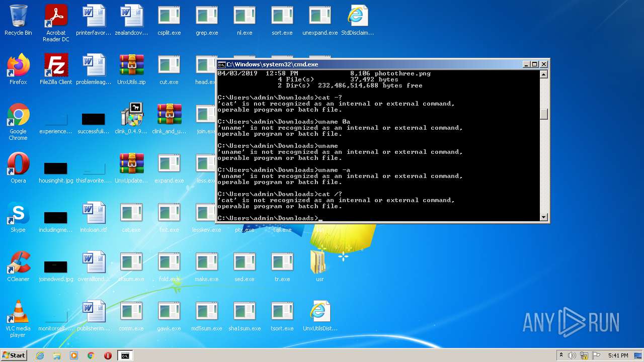Minimize the cmd.exe window
Image resolution: width=644 pixels, height=362 pixels.
pyautogui.click(x=526, y=64)
